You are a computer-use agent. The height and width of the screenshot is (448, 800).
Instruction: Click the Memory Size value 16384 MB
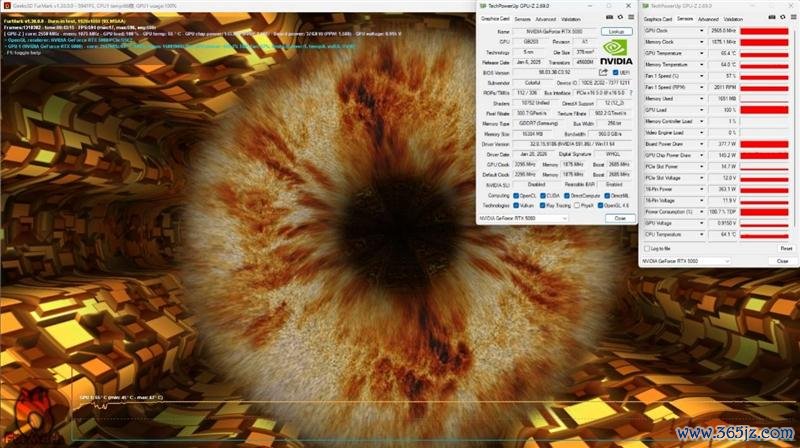(x=532, y=134)
